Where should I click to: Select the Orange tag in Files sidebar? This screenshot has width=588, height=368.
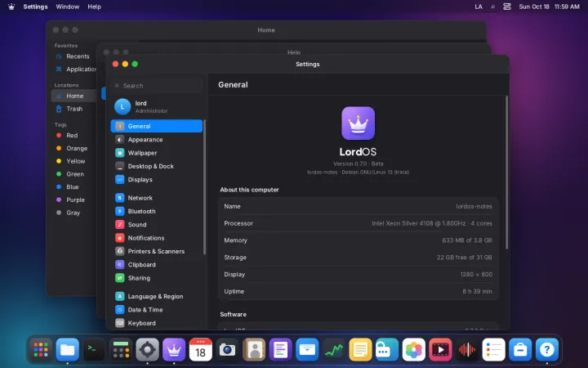(x=73, y=148)
